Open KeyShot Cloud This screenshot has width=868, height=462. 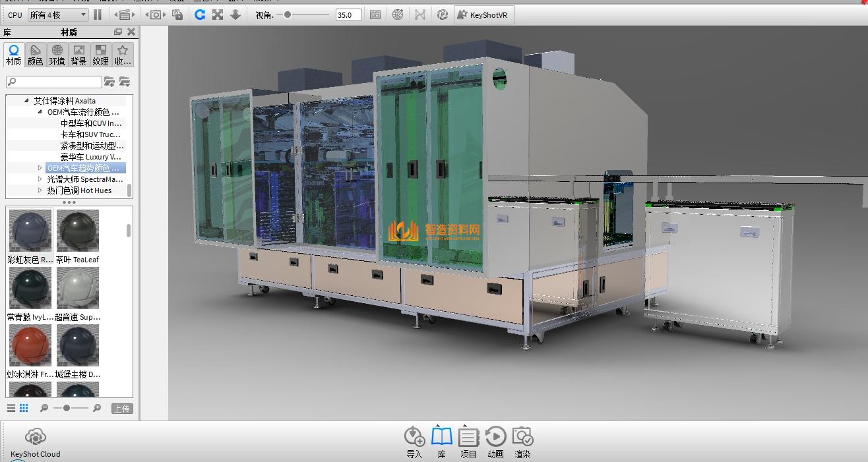[x=35, y=442]
